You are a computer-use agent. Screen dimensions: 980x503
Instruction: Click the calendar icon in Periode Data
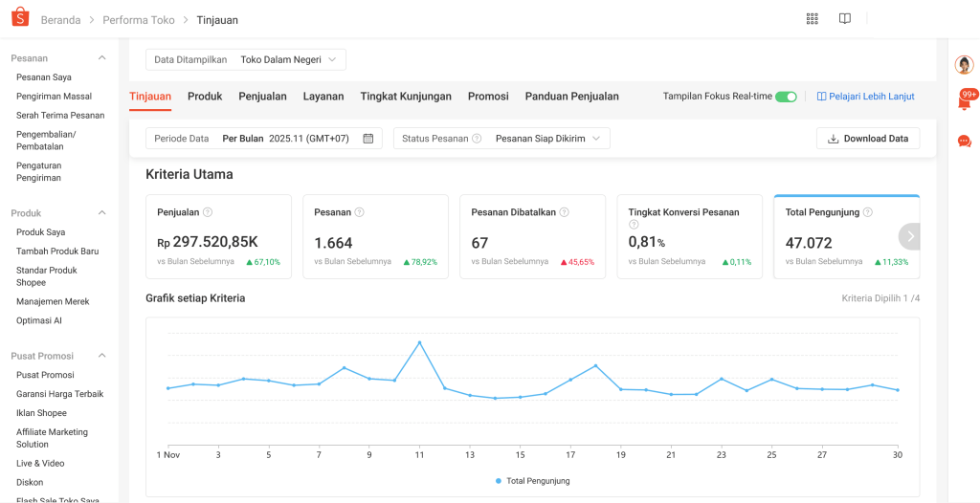click(x=368, y=139)
